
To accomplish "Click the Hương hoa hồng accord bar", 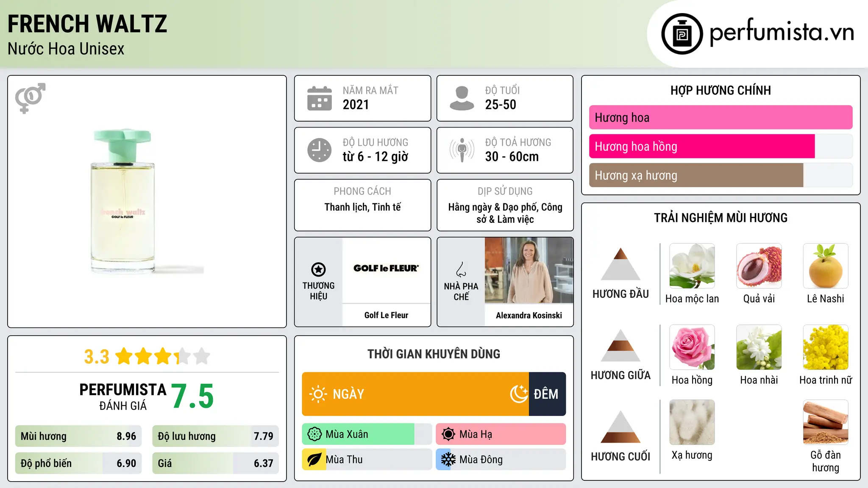I will [x=721, y=146].
